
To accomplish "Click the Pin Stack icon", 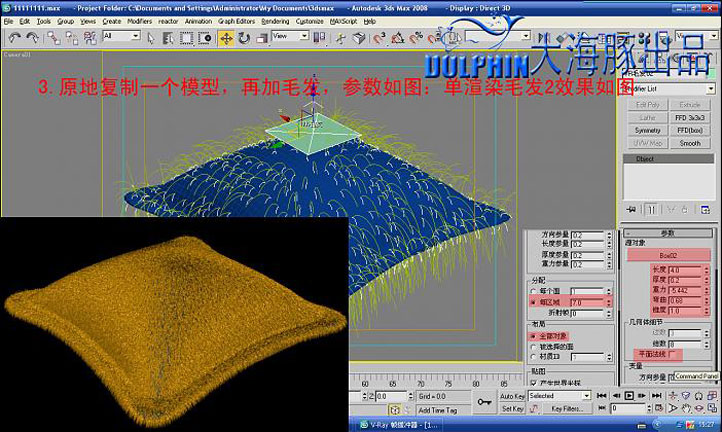I will 631,210.
